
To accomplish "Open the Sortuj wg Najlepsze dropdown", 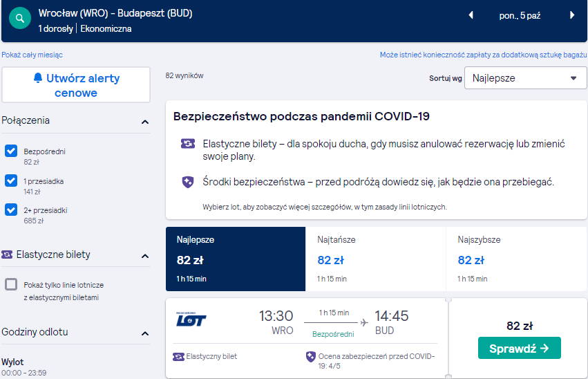I will (525, 78).
